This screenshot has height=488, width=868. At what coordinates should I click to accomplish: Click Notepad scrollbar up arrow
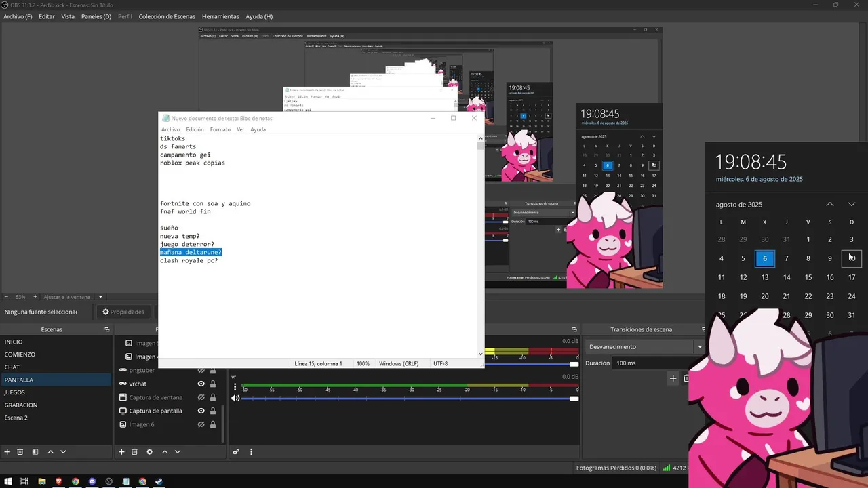pos(481,138)
